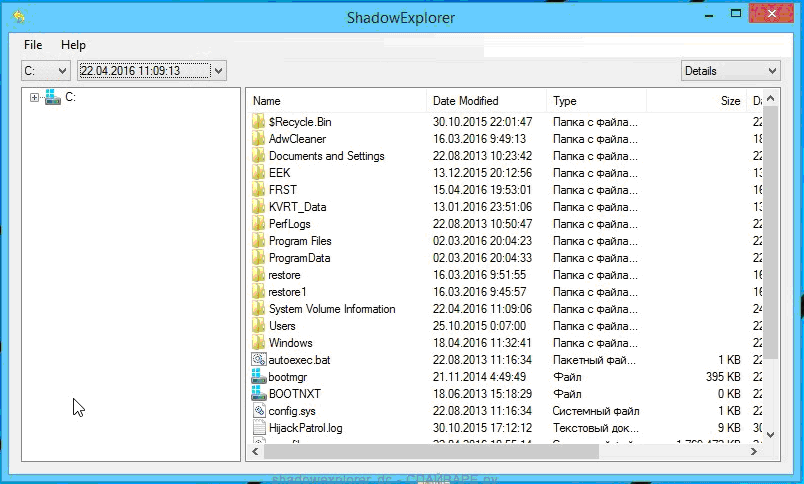Sort by the Name column header
804x484 pixels.
(336, 101)
